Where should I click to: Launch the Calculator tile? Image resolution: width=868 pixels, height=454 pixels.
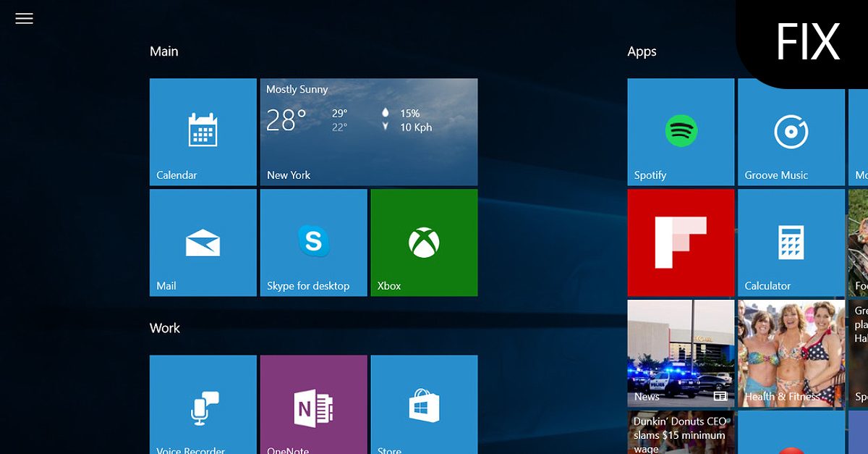[791, 243]
